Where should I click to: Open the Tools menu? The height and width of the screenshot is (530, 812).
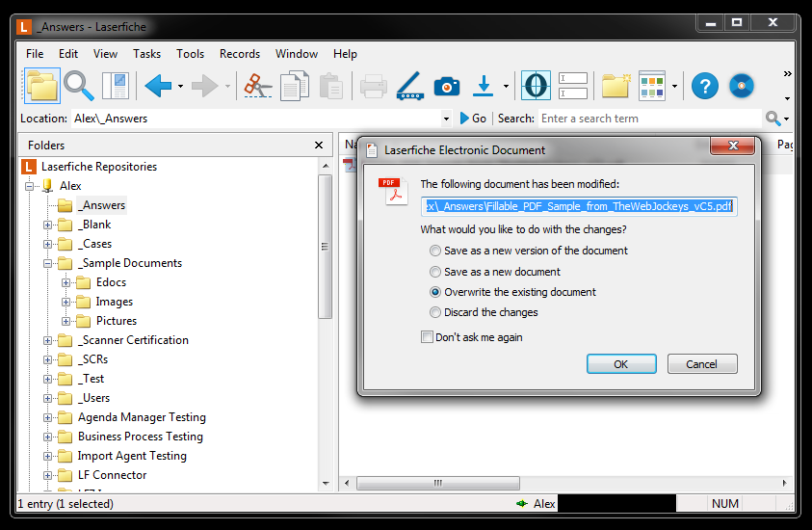pyautogui.click(x=190, y=54)
